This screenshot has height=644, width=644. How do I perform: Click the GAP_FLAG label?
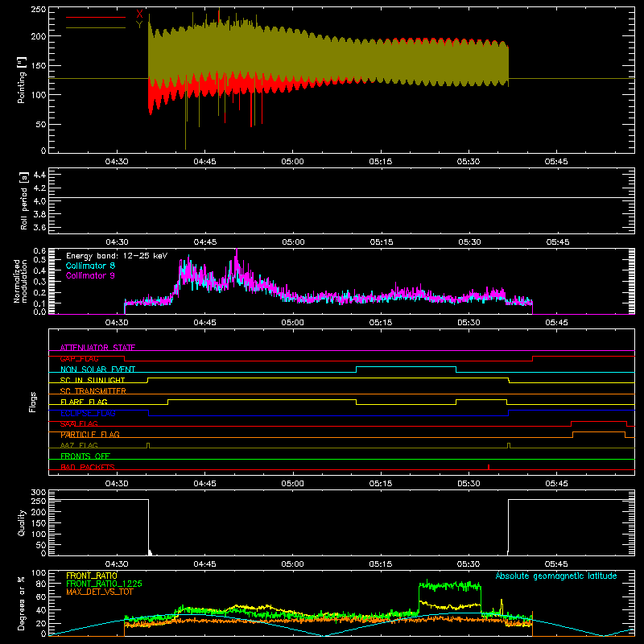coord(80,358)
